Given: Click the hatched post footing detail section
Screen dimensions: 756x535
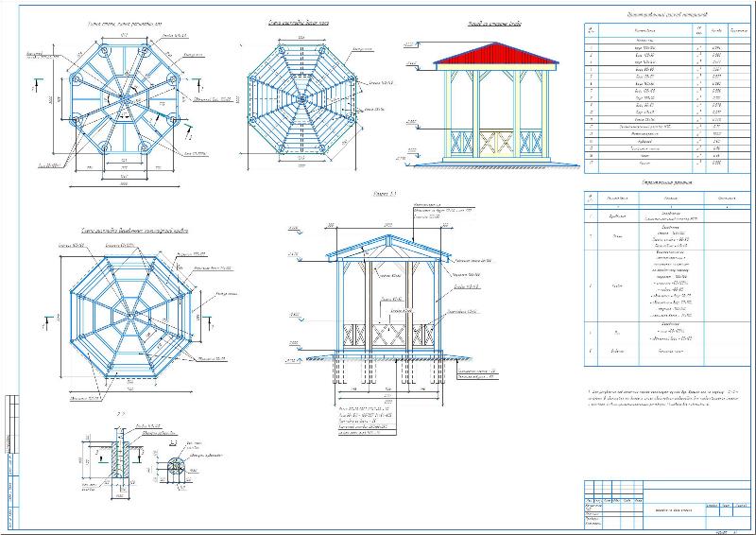Looking at the screenshot, I should (x=120, y=458).
